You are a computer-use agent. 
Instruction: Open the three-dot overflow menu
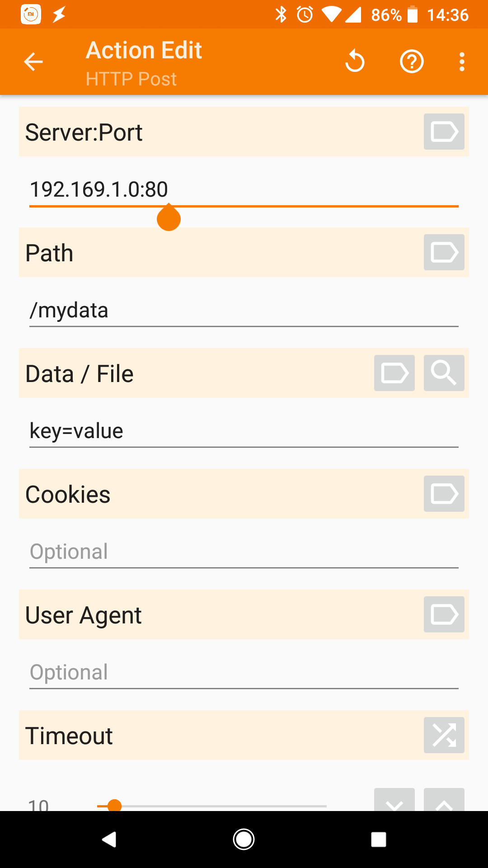click(461, 61)
